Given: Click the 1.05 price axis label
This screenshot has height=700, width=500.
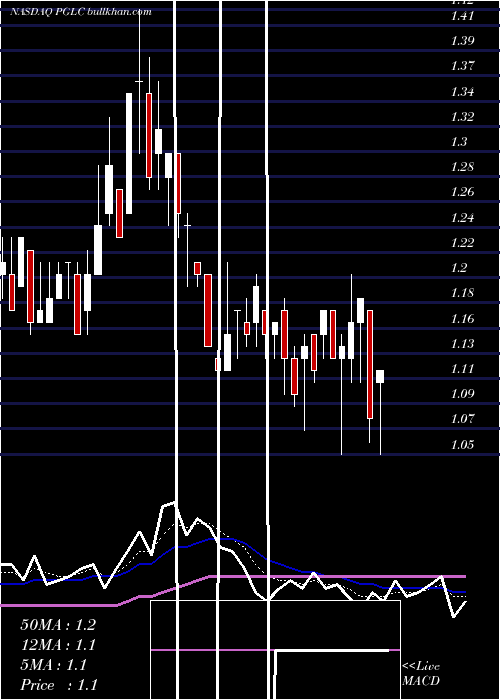Looking at the screenshot, I should click(x=462, y=444).
